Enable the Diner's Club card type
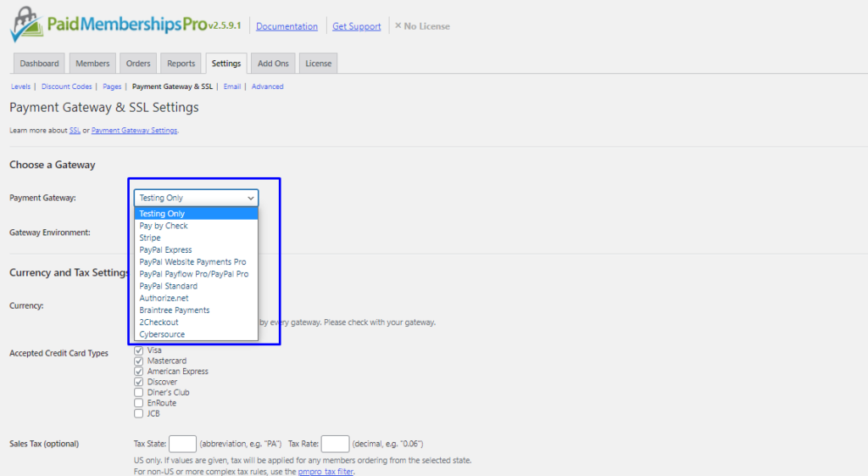This screenshot has height=476, width=868. pyautogui.click(x=138, y=392)
